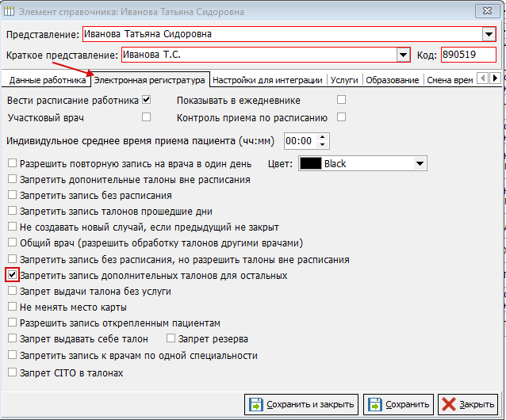
Task: Toggle Показывать в ежедневнике checkbox
Action: click(x=342, y=100)
